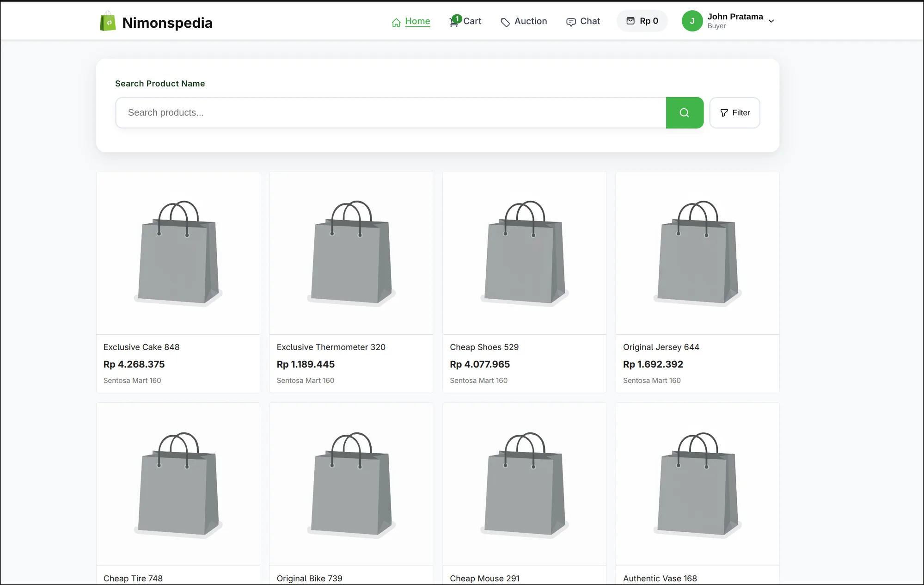Viewport: 924px width, 585px height.
Task: Click Sentosa Mart 160 under Exclusive Thermometer 320
Action: coord(306,381)
